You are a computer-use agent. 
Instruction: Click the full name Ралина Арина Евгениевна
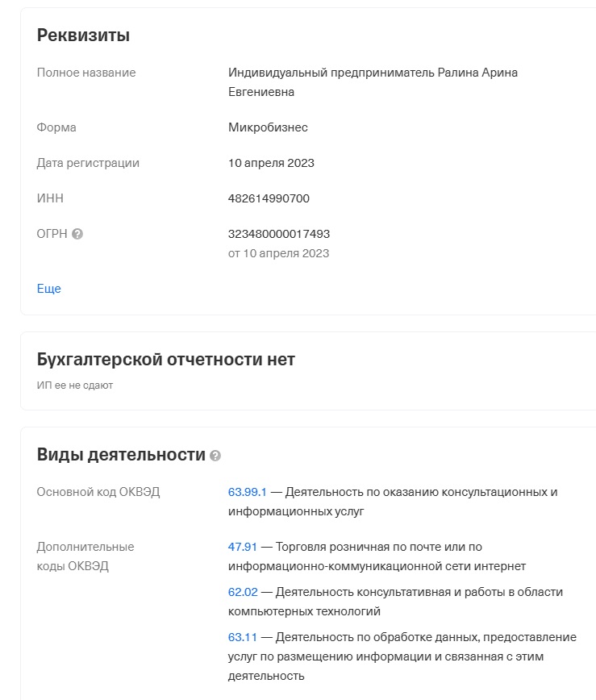373,82
